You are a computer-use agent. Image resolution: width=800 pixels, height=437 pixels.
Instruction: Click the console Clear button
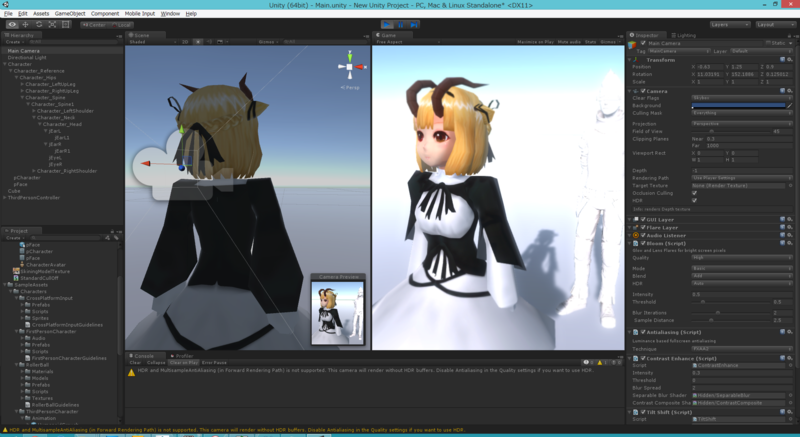point(135,363)
